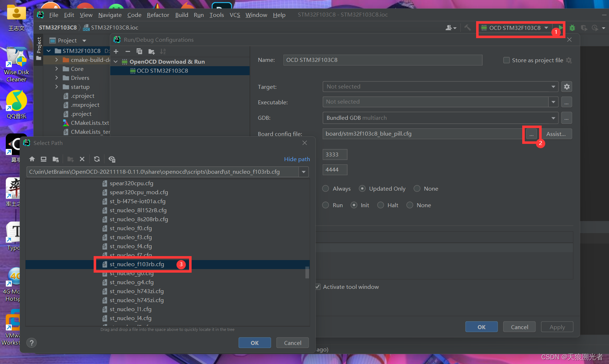Image resolution: width=609 pixels, height=364 pixels.
Task: Click the Hide path link
Action: [297, 159]
